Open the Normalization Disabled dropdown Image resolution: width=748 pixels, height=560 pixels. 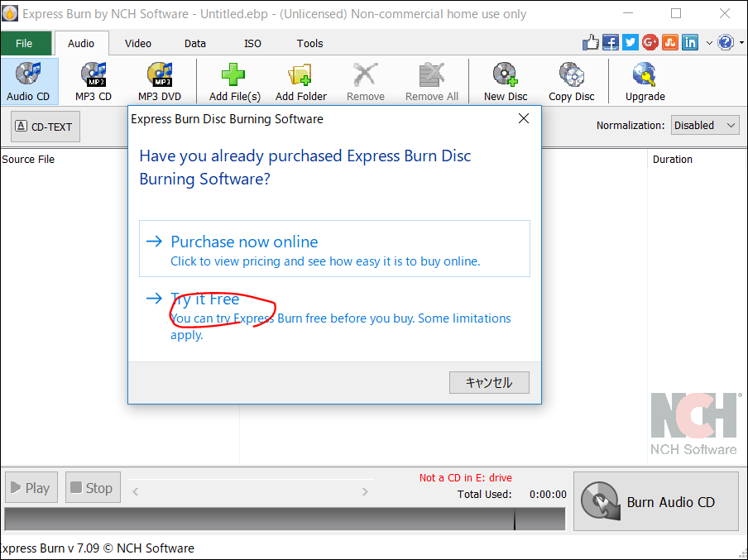705,125
